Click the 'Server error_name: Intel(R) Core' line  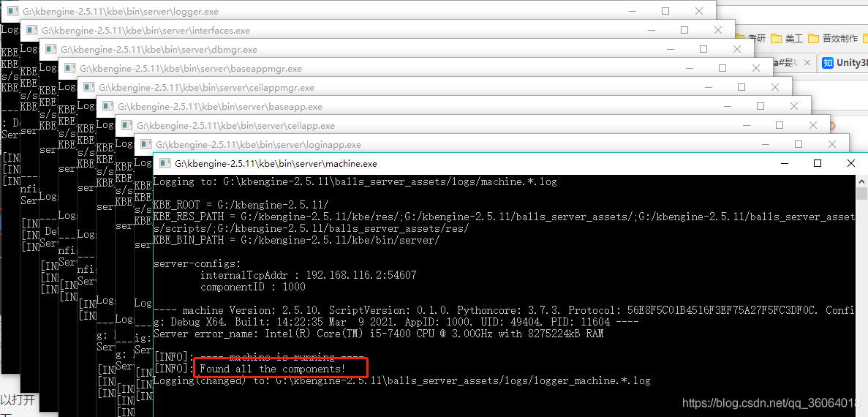(378, 334)
